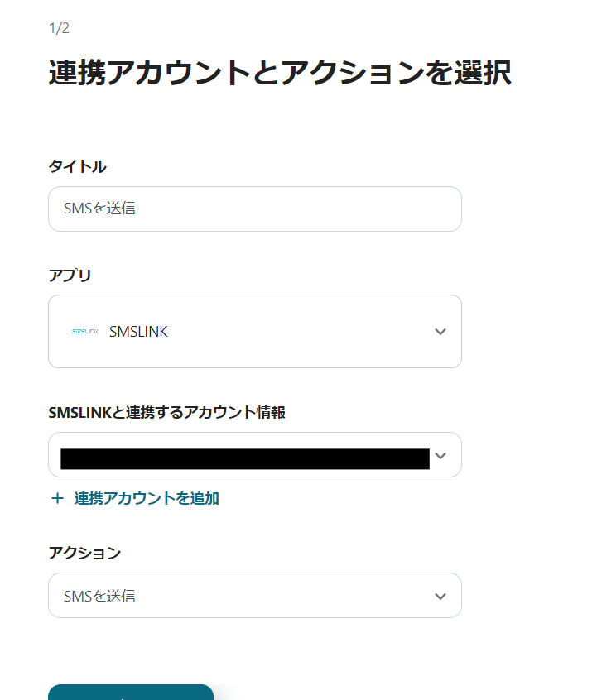Image resolution: width=592 pixels, height=700 pixels.
Task: Expand the アプリ dropdown chevron
Action: click(440, 332)
